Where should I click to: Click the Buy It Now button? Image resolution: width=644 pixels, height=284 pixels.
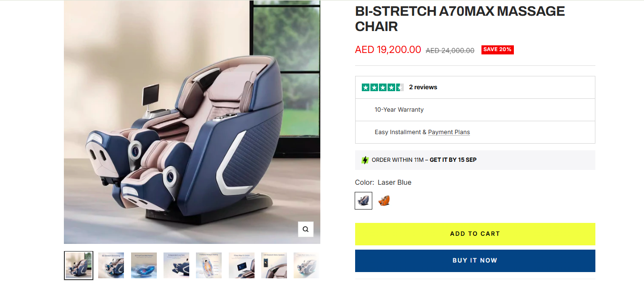click(x=475, y=261)
